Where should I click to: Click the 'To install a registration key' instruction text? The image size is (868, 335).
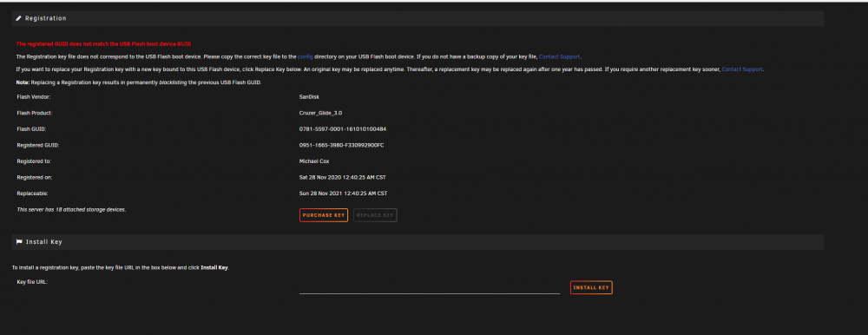[120, 268]
